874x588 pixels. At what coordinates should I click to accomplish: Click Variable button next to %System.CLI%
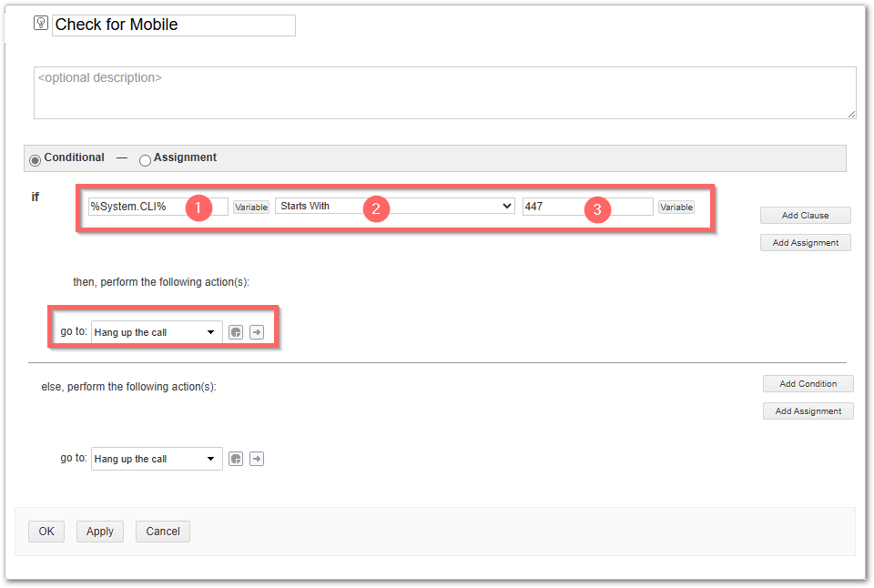251,207
